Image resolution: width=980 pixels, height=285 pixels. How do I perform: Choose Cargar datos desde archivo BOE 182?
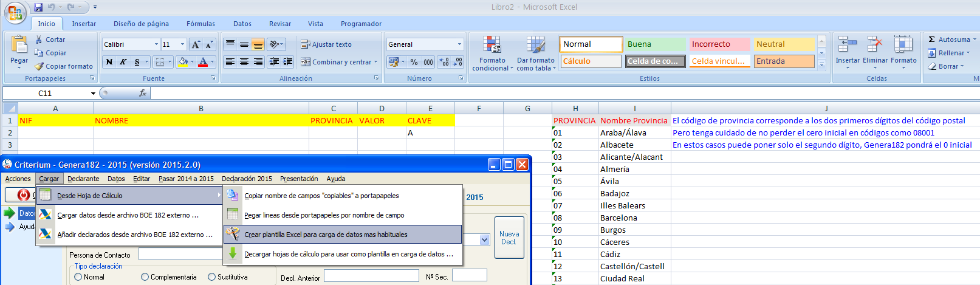129,215
